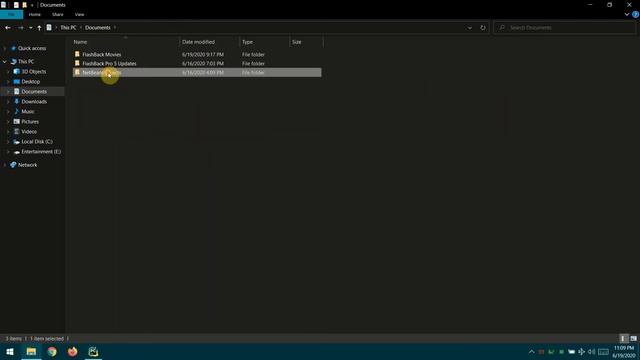
Task: Open Videos in the sidebar
Action: [x=29, y=131]
